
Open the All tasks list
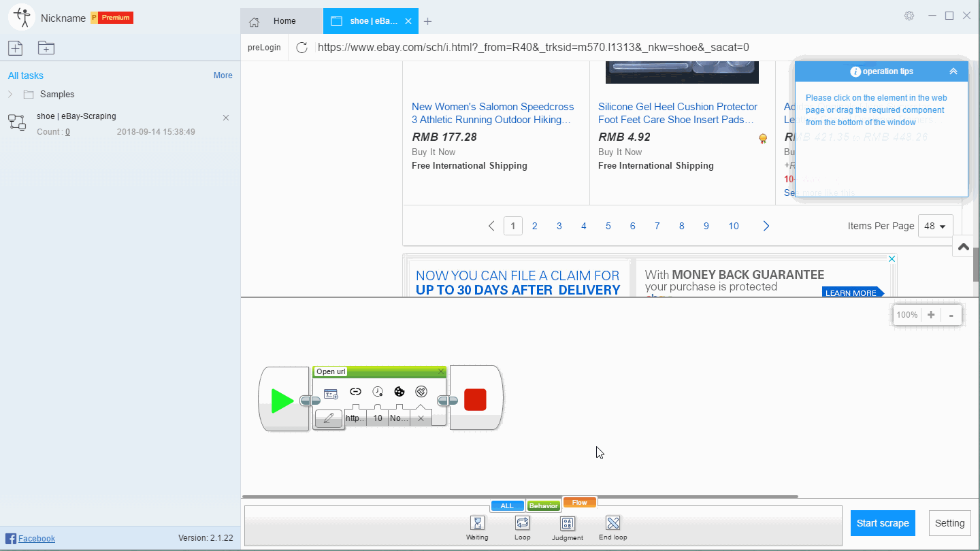26,76
